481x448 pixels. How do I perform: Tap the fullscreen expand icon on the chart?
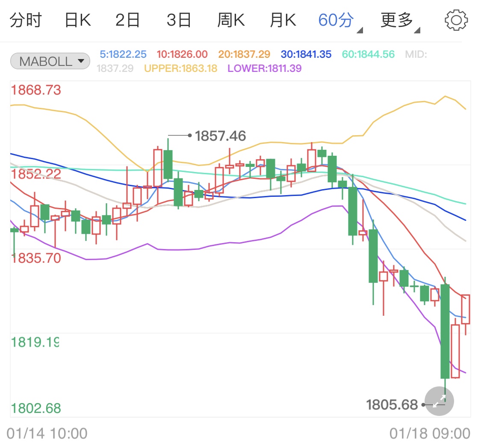439,401
